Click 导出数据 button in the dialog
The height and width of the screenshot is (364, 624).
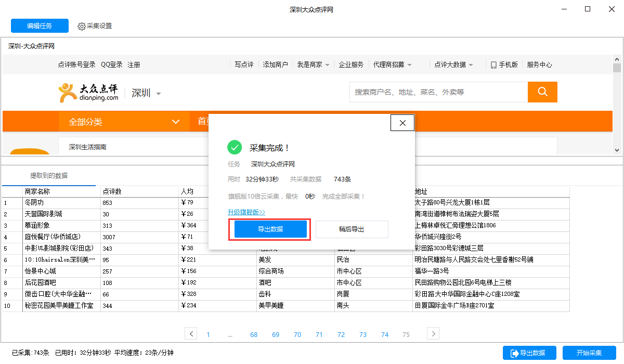[270, 229]
